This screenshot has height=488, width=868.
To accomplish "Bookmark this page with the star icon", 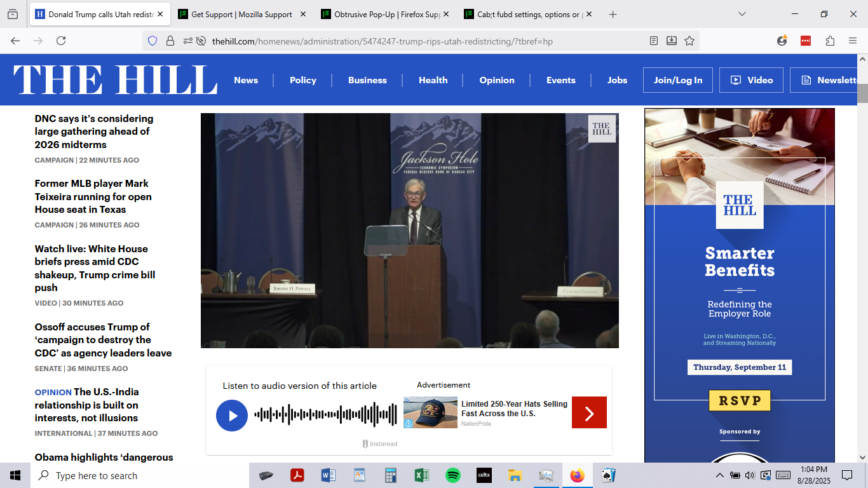I will click(x=689, y=41).
